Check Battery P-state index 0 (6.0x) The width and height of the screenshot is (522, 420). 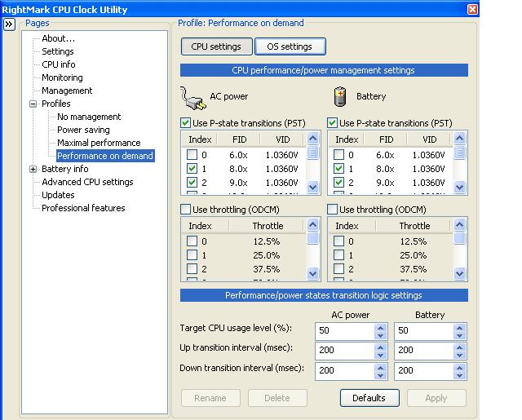[339, 155]
